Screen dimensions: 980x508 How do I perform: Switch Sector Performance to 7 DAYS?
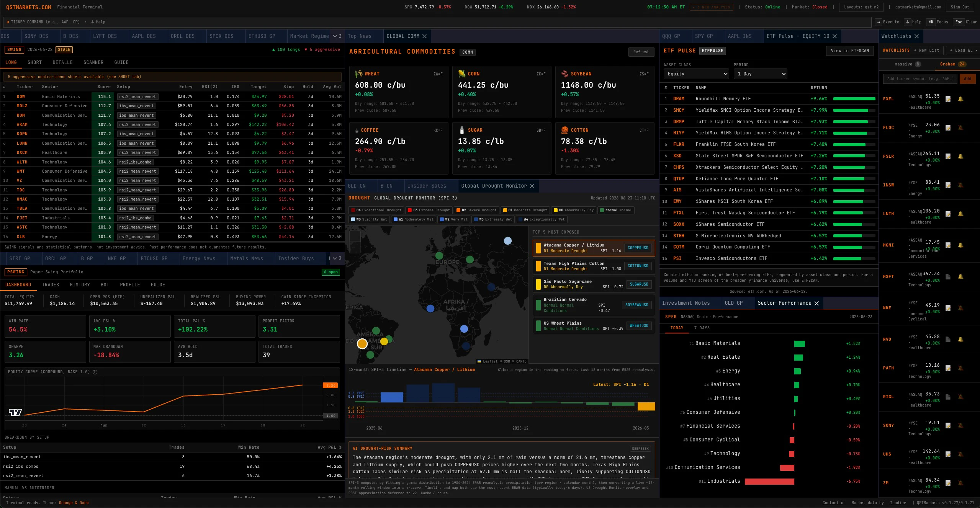[x=702, y=328]
